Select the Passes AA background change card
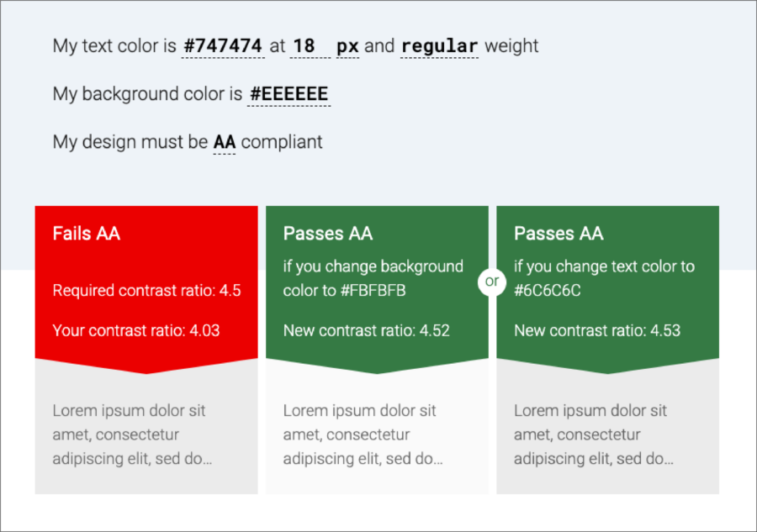 coord(377,289)
